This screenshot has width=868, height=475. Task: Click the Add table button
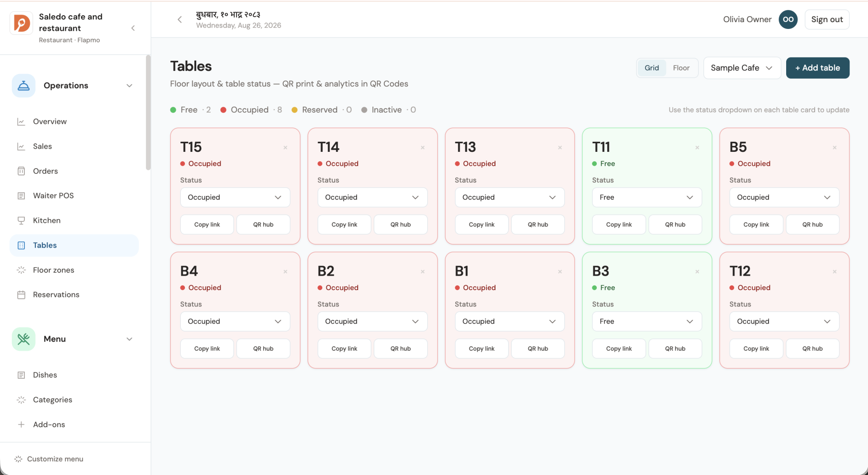[817, 68]
